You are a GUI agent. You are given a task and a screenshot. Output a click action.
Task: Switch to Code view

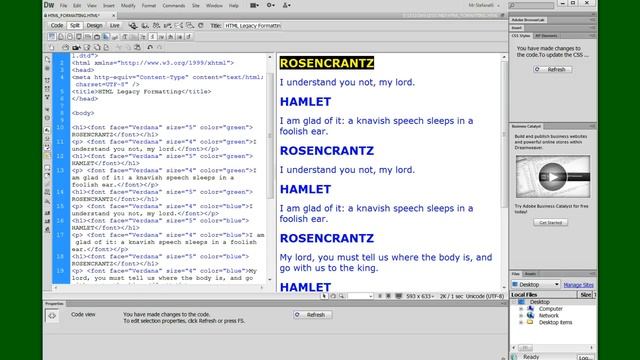coord(57,25)
